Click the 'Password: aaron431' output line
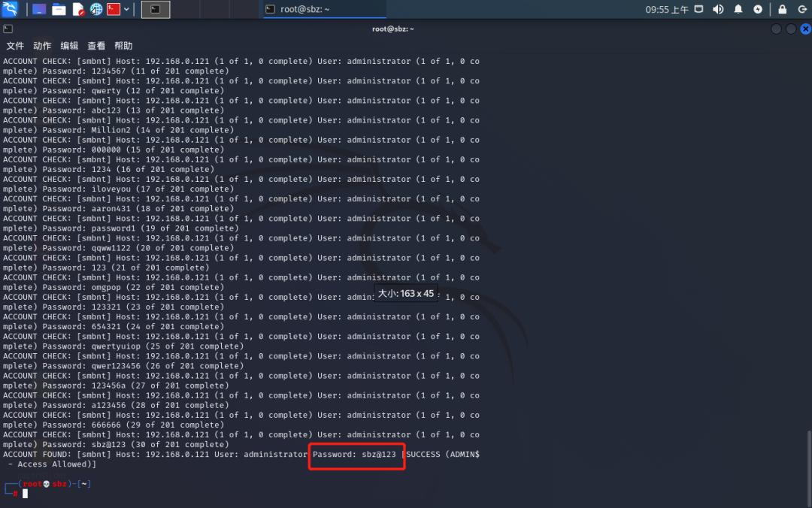This screenshot has width=812, height=508. (x=119, y=209)
